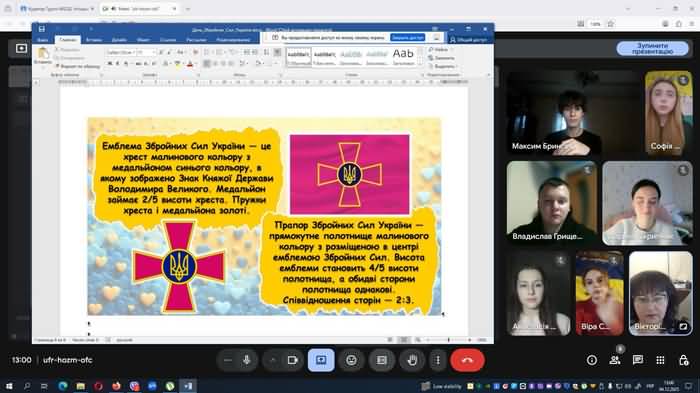The height and width of the screenshot is (393, 700).
Task: Click blue stop sharing button in banner
Action: [x=407, y=38]
